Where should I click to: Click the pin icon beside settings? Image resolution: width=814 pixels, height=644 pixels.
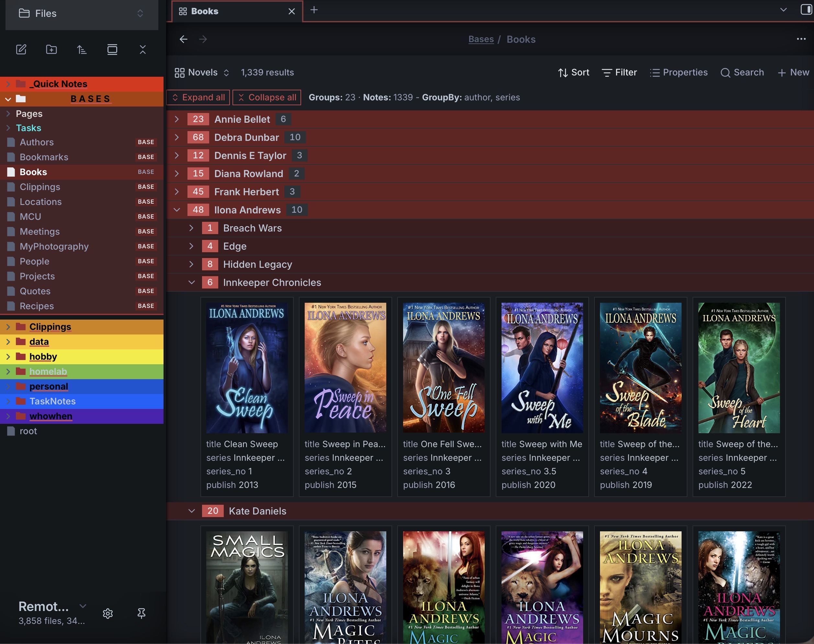pyautogui.click(x=141, y=614)
